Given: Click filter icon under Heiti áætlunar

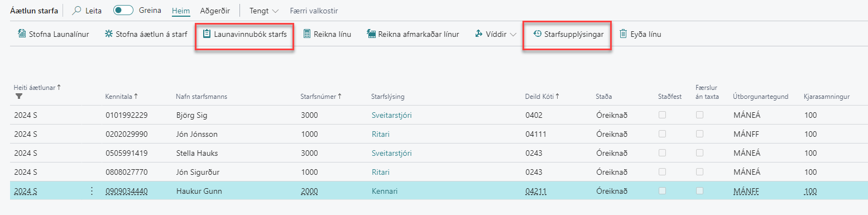Looking at the screenshot, I should tap(18, 96).
